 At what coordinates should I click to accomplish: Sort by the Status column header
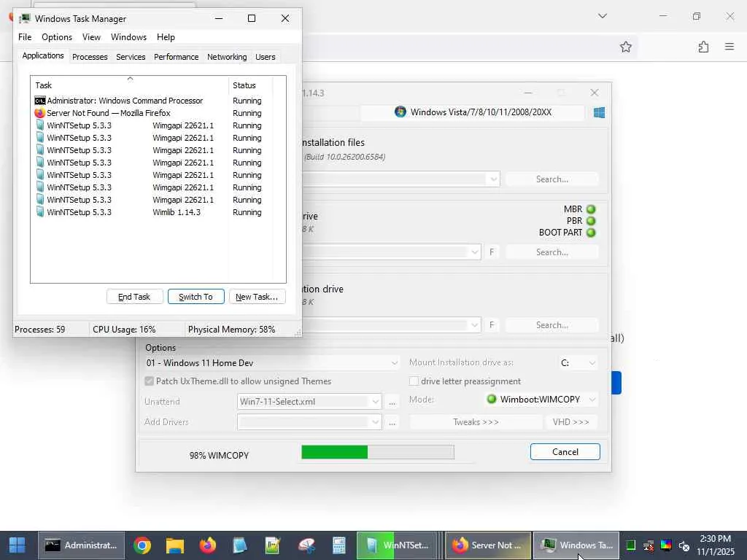251,85
